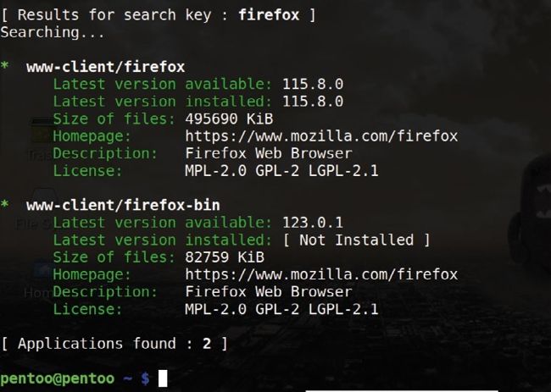
Task: Click the license text of www-client/firefox
Action: click(281, 170)
